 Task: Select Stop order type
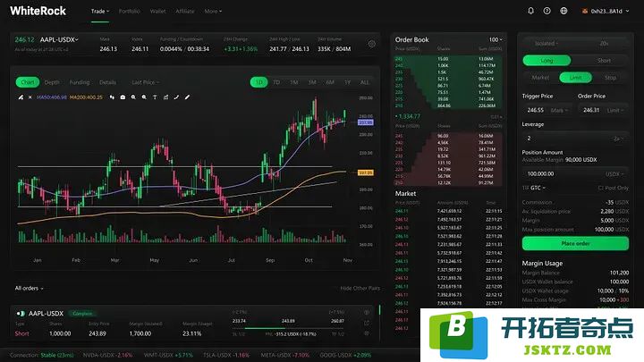point(610,78)
